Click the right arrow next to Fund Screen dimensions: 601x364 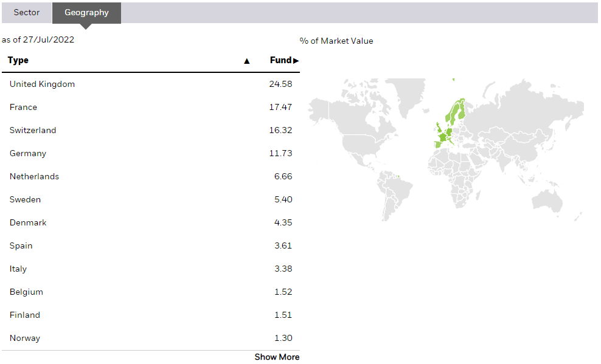click(x=296, y=61)
